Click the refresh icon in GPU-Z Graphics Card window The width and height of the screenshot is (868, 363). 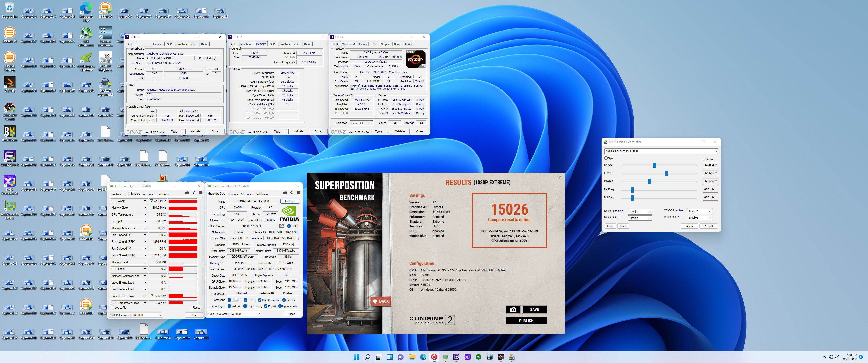coord(292,193)
